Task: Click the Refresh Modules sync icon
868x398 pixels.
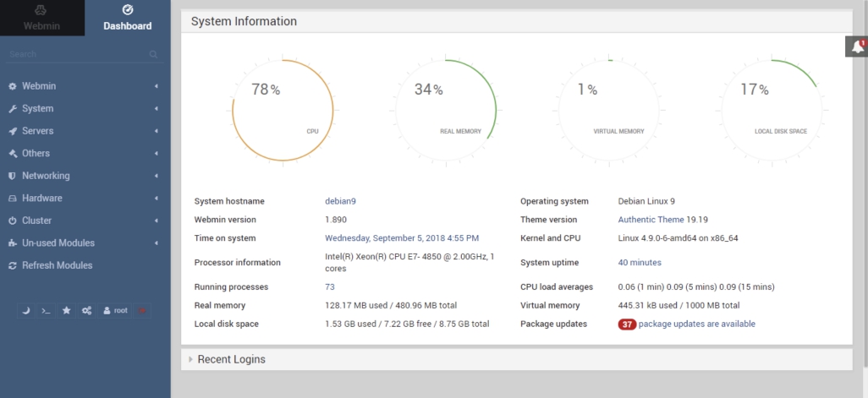Action: 12,265
